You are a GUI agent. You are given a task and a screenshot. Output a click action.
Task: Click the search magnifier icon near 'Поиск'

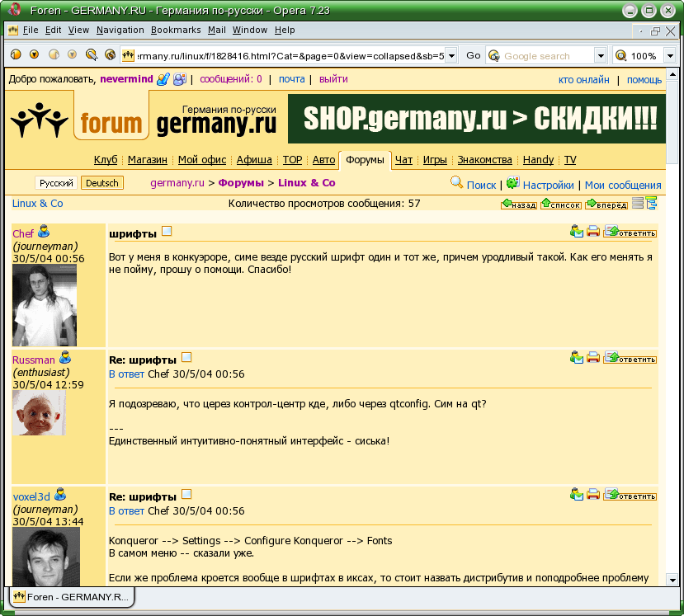coord(456,182)
